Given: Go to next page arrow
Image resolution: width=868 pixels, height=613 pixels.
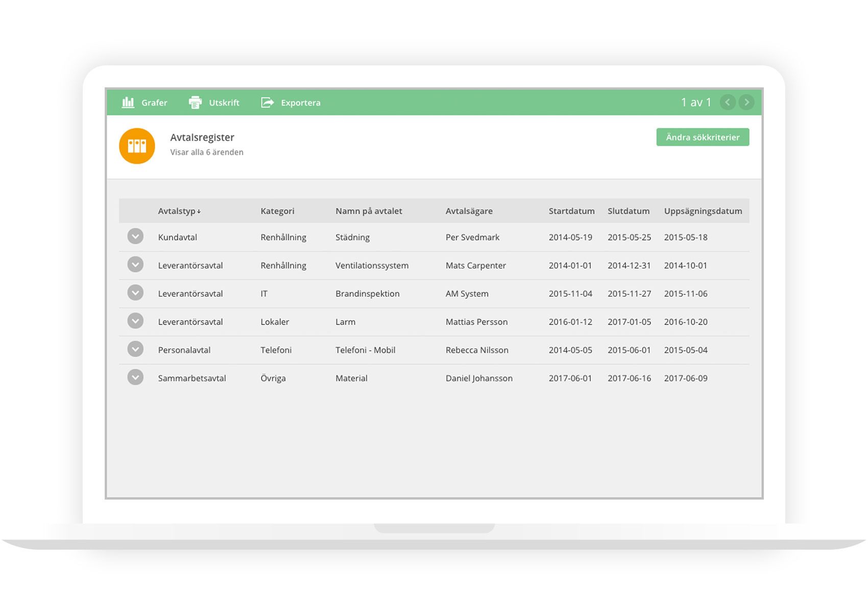Looking at the screenshot, I should (x=746, y=102).
